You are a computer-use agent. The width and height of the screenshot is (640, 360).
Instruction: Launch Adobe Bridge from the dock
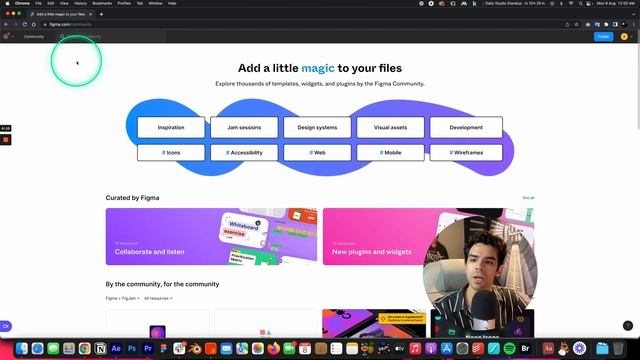click(x=525, y=349)
